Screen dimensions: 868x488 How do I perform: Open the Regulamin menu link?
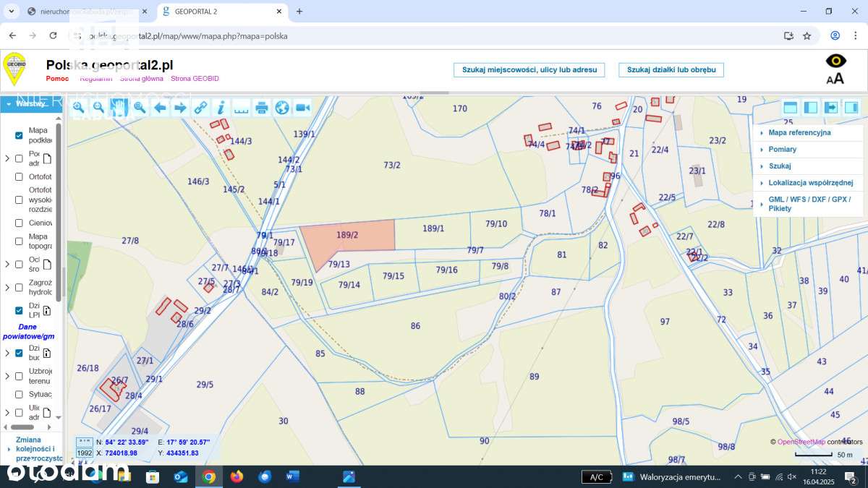pos(95,79)
